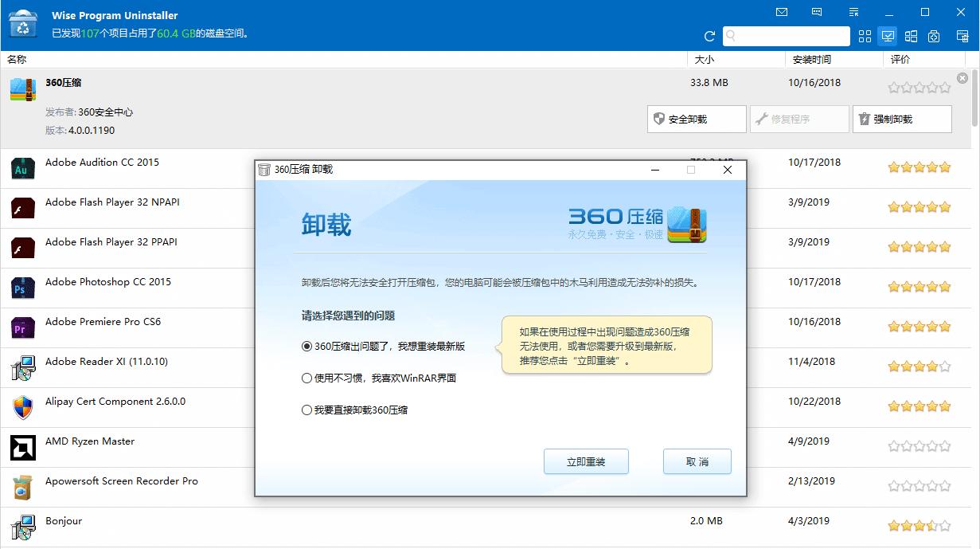This screenshot has width=980, height=549.
Task: Select the Adobe Audition CC 2015 icon
Action: [23, 169]
